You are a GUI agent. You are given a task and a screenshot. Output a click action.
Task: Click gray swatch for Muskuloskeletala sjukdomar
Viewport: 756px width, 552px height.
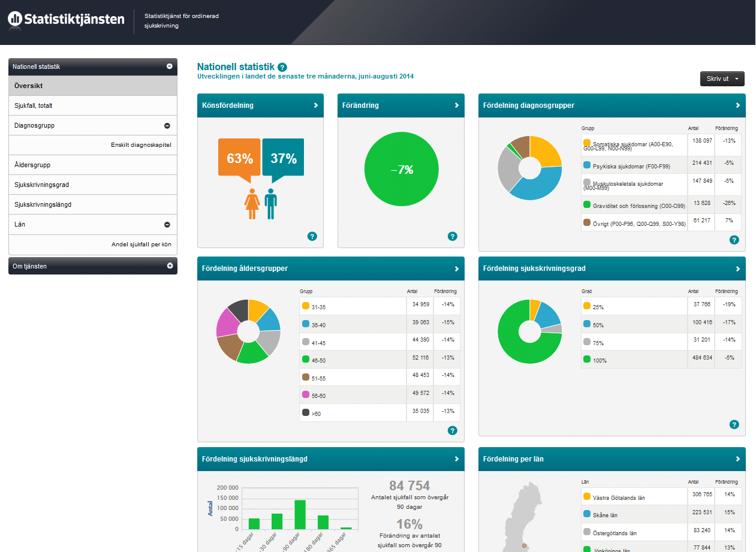click(587, 182)
